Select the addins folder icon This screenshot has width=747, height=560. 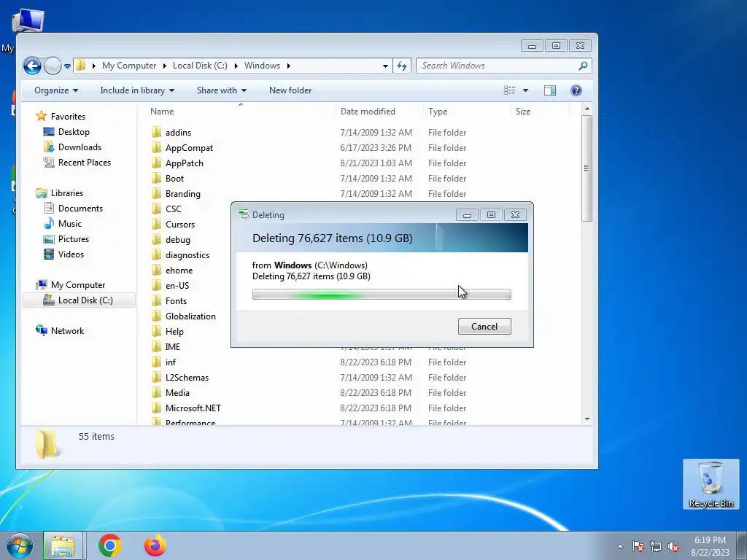[x=156, y=132]
